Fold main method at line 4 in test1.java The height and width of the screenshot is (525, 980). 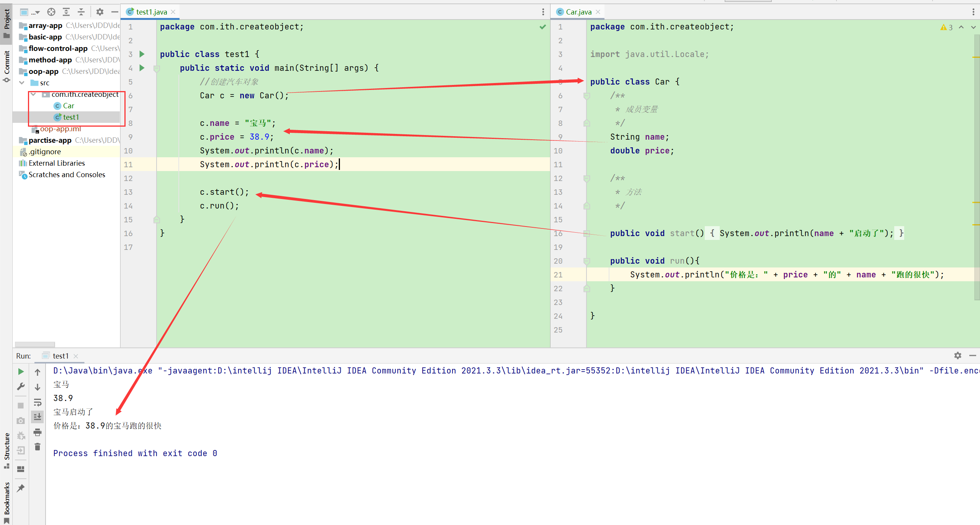click(157, 68)
